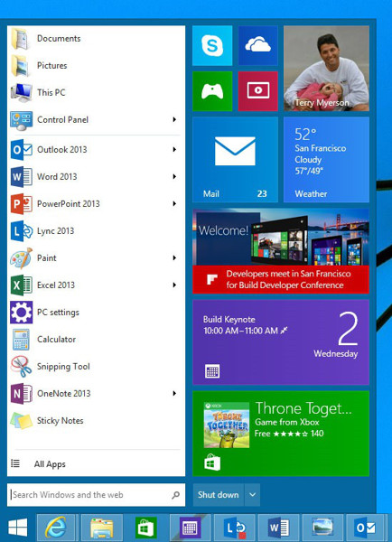
Task: Select the Documents text label
Action: 59,38
